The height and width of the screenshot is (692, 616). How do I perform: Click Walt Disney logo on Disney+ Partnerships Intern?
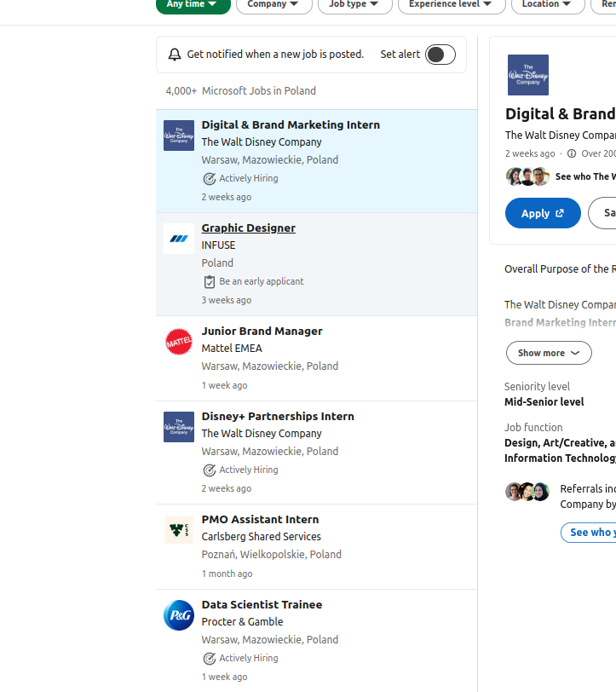pyautogui.click(x=179, y=427)
